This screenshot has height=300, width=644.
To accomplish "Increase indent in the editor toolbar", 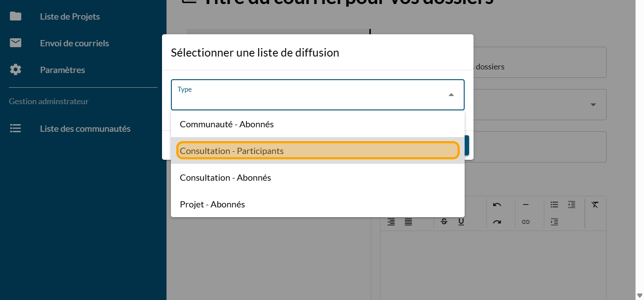I will click(554, 222).
